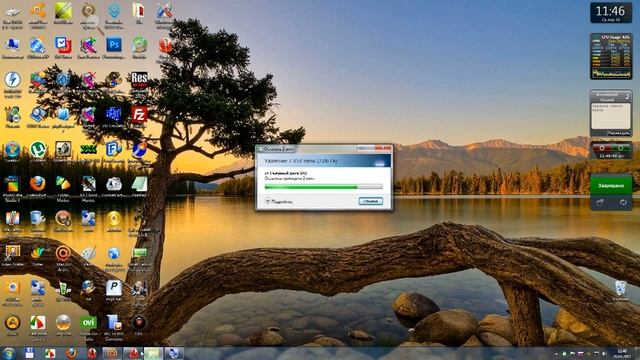The height and width of the screenshot is (360, 640).
Task: Launch Photoshop from the Ps desktop icon
Action: pyautogui.click(x=114, y=44)
